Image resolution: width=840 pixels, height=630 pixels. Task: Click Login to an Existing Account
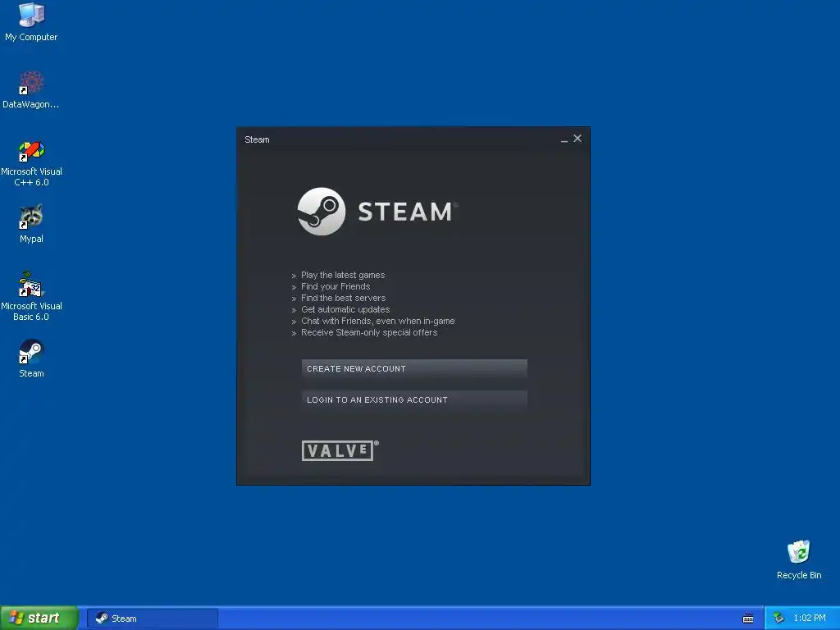pyautogui.click(x=414, y=399)
